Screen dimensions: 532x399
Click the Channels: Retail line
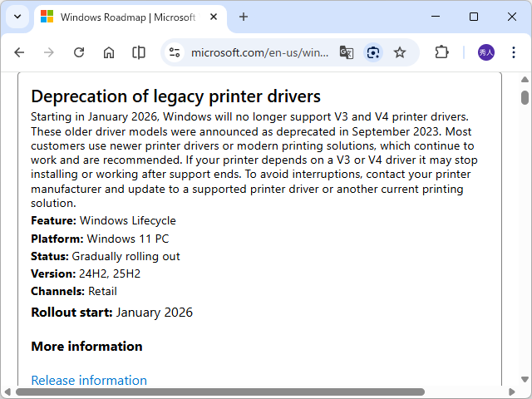click(x=74, y=291)
